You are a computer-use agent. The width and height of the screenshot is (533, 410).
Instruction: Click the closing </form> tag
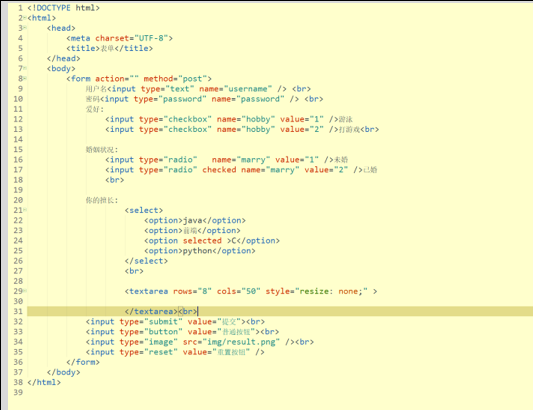pos(83,362)
